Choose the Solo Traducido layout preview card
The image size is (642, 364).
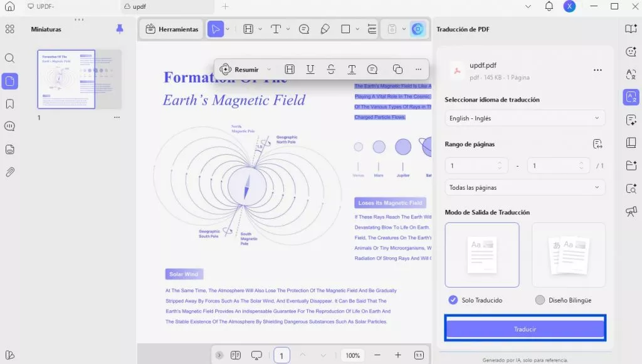click(482, 255)
